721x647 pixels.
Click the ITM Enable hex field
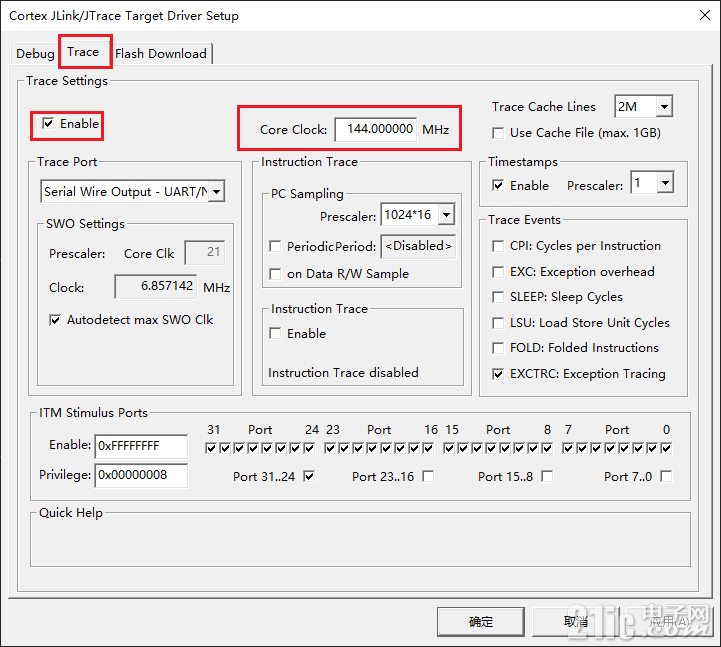(141, 446)
